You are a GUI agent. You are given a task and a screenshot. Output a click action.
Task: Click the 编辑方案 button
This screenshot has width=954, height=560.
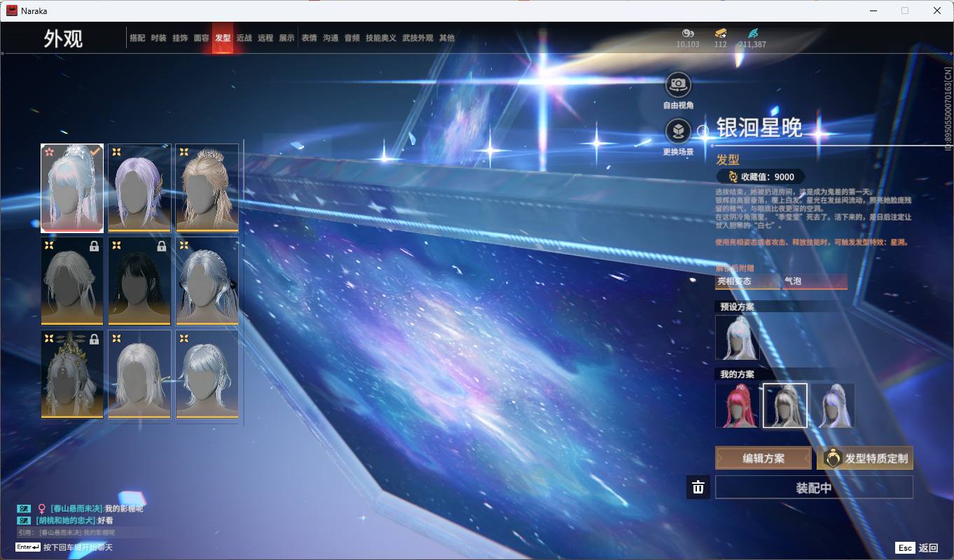(x=763, y=458)
